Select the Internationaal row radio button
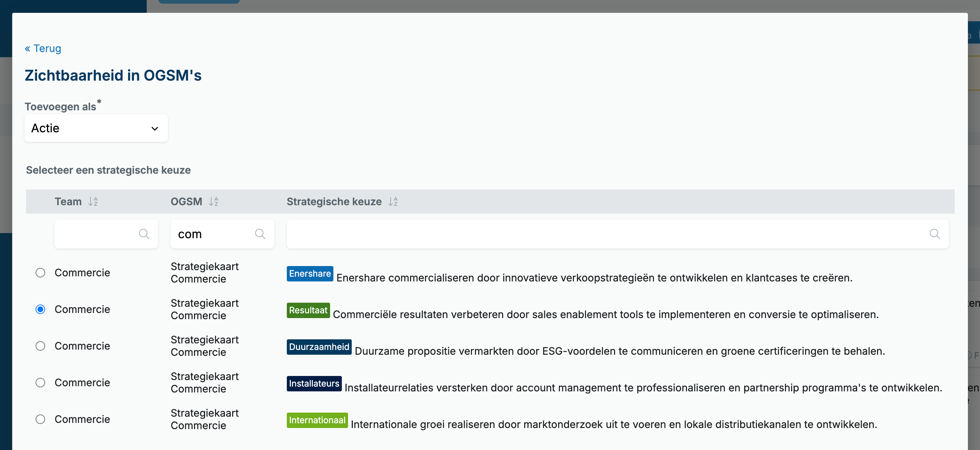 40,419
